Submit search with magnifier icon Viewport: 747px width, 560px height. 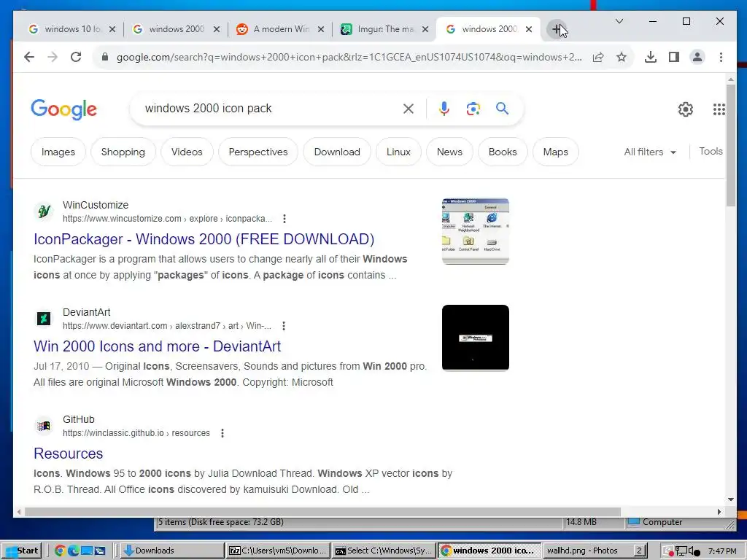502,109
